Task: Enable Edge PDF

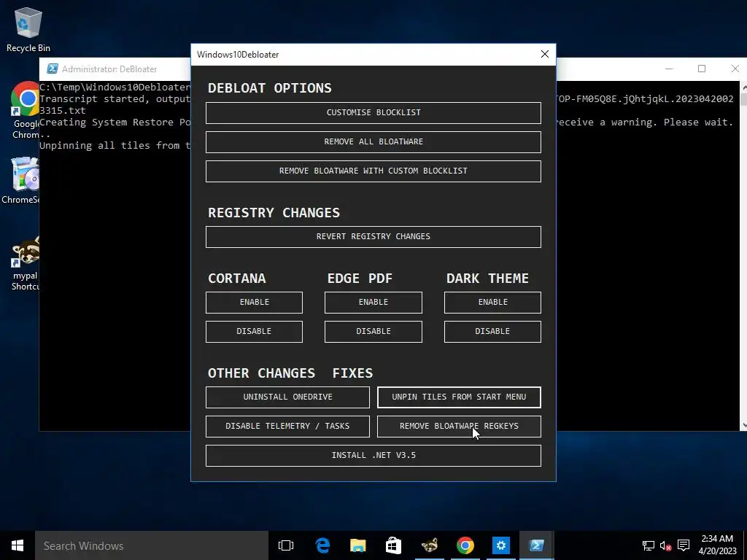Action: click(x=373, y=303)
